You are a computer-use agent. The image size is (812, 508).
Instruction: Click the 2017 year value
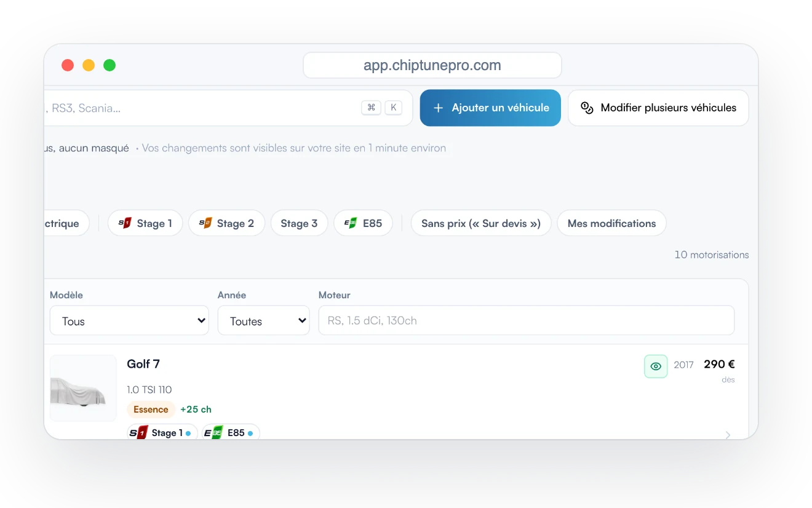click(683, 365)
